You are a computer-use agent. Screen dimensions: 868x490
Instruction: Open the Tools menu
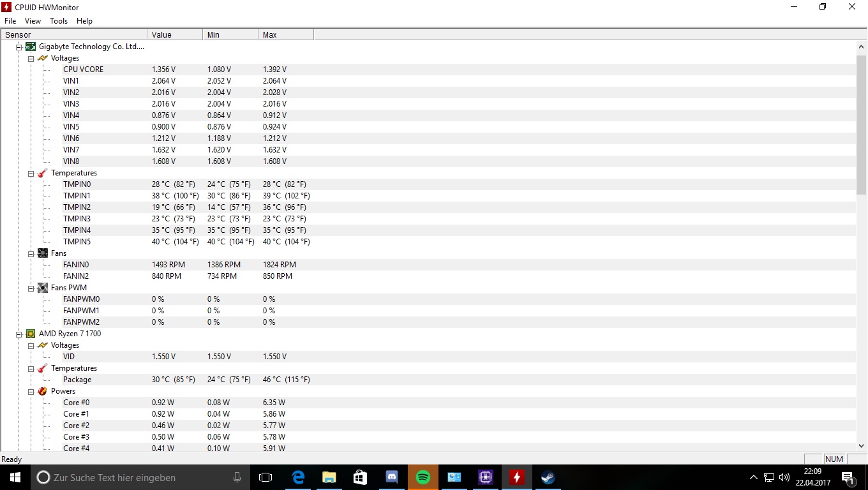click(x=59, y=21)
